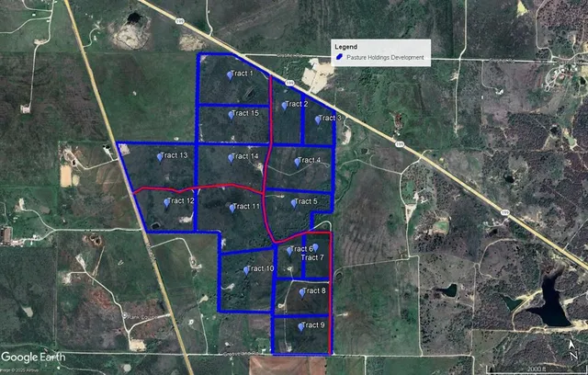Image resolution: width=588 pixels, height=375 pixels.
Task: Click the Tract 7 text label
Action: [x=312, y=258]
